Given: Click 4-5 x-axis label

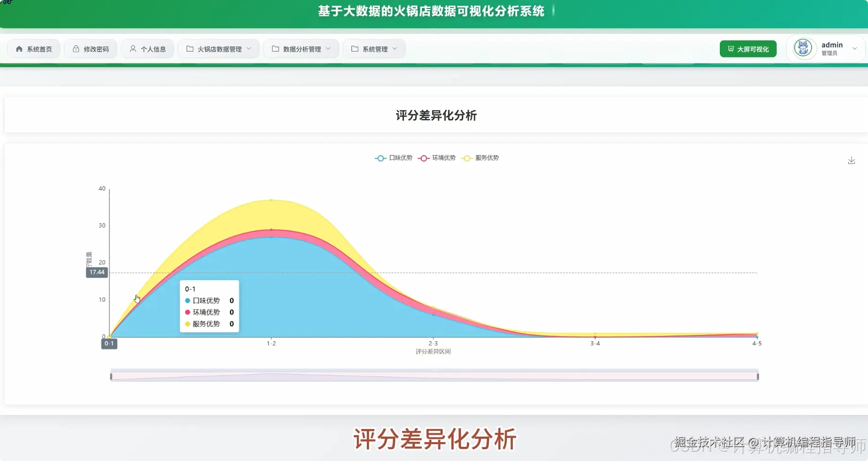Looking at the screenshot, I should click(757, 344).
